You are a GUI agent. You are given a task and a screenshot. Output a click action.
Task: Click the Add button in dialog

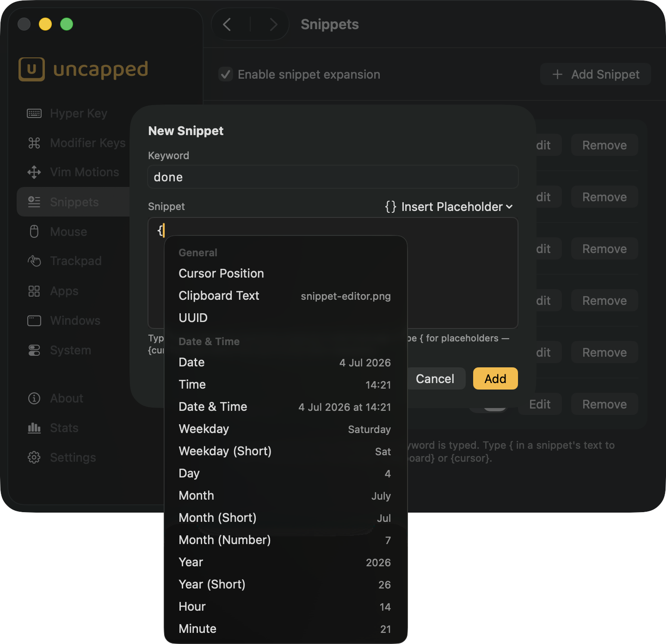[495, 378]
